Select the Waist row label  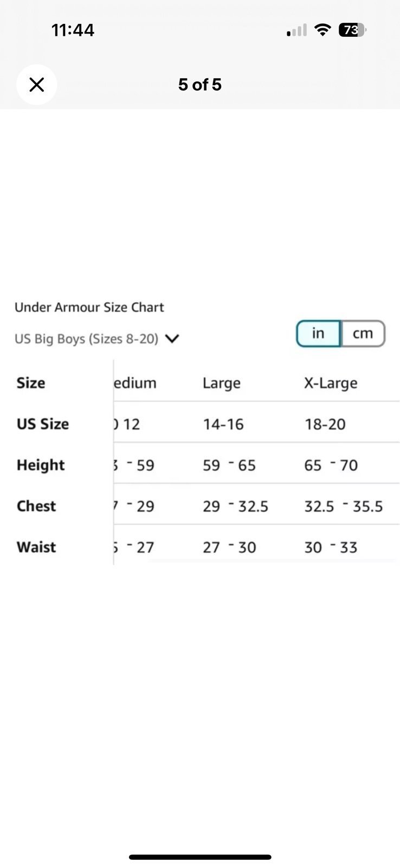click(x=36, y=547)
